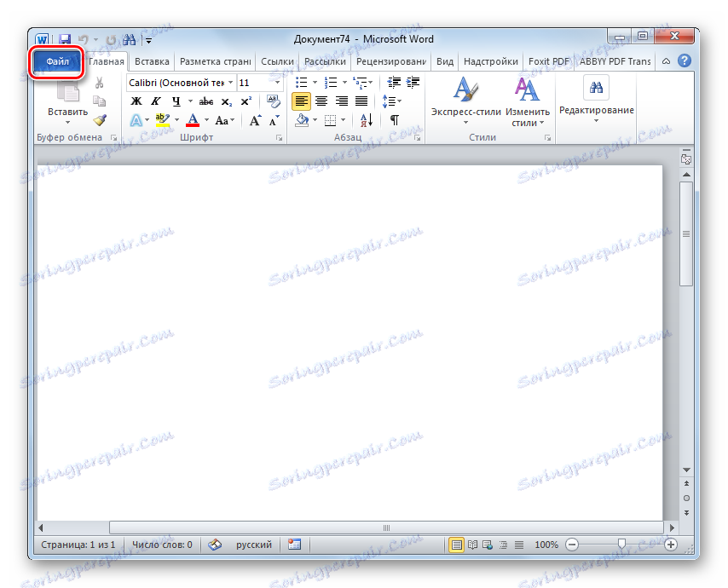This screenshot has height=588, width=728.
Task: Center align text
Action: (321, 101)
